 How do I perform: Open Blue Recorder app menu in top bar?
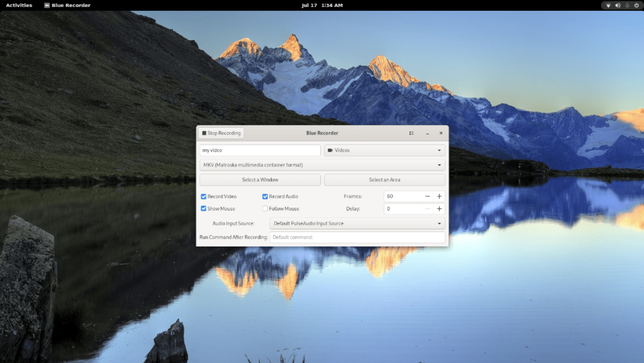pos(67,5)
